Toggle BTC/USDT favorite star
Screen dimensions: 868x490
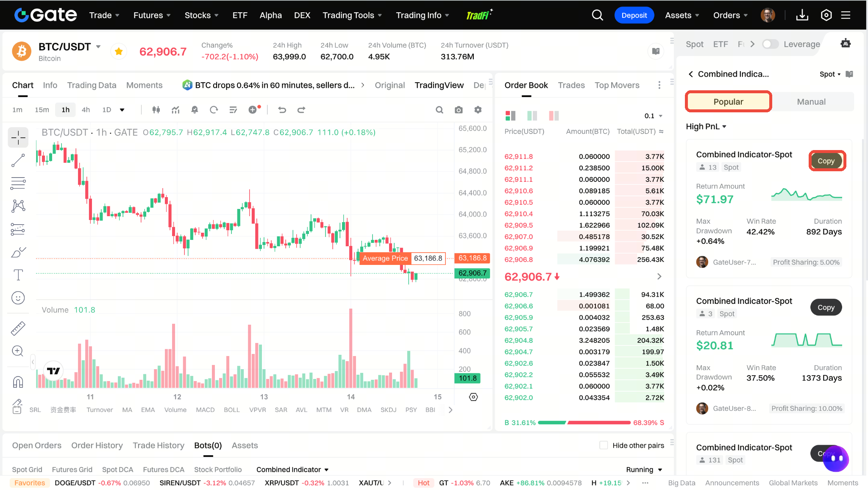point(119,51)
